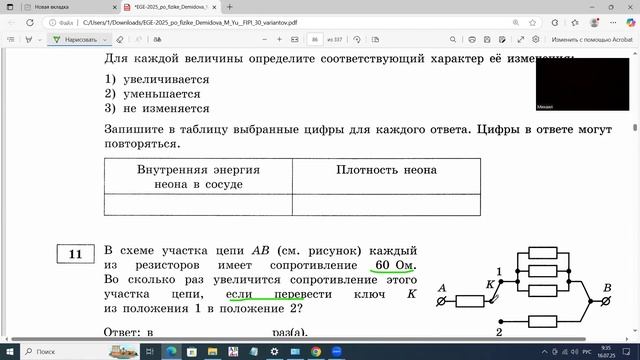Save the PDF document
640x360 pixels.
coord(487,40)
